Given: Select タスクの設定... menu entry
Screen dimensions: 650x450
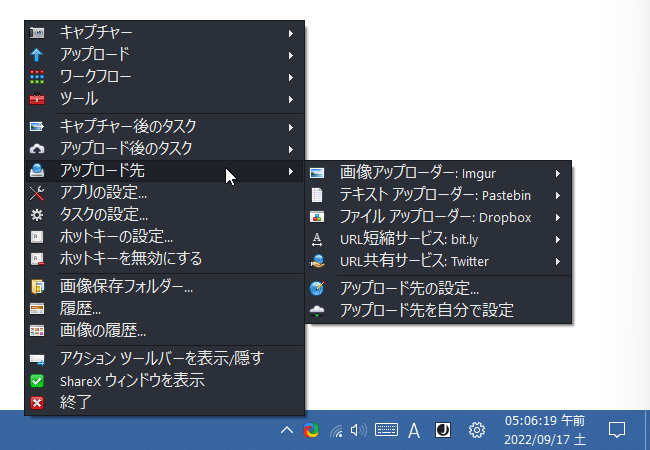Looking at the screenshot, I should click(x=165, y=215).
